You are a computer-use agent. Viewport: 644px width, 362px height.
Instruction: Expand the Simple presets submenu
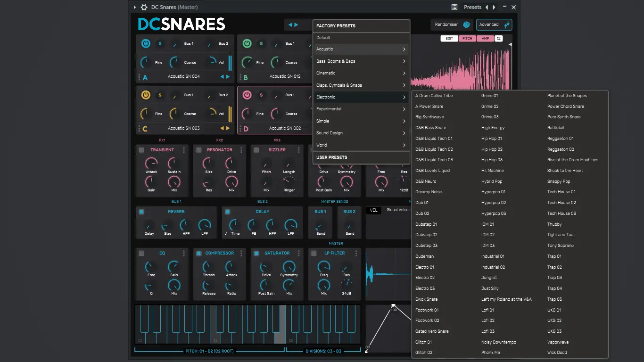tap(361, 121)
